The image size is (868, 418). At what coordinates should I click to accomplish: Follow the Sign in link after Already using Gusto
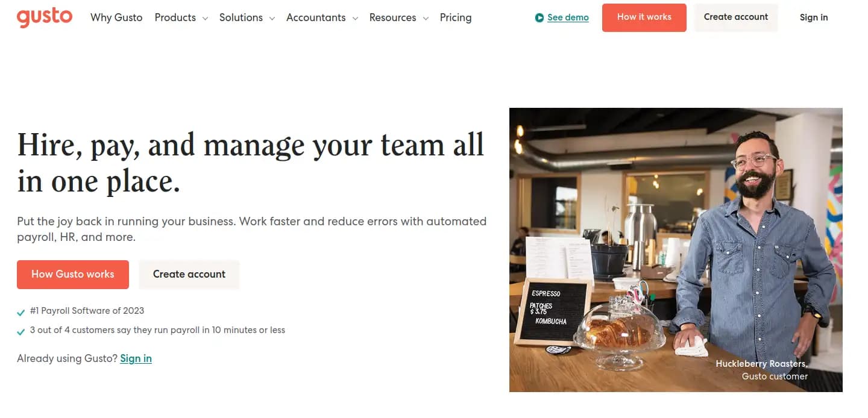point(136,358)
